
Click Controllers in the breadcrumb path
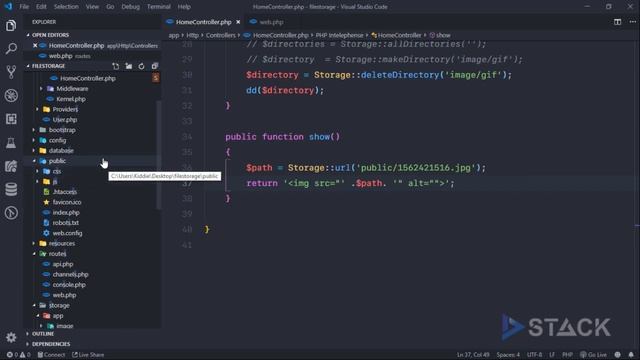point(220,36)
